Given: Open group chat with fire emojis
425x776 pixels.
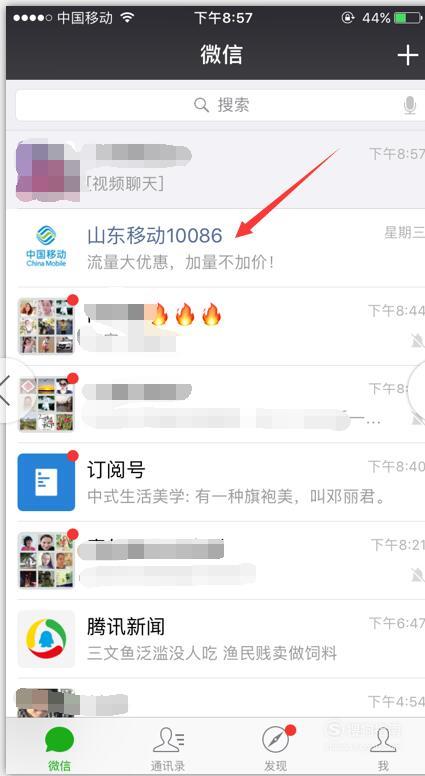Looking at the screenshot, I should 216,326.
